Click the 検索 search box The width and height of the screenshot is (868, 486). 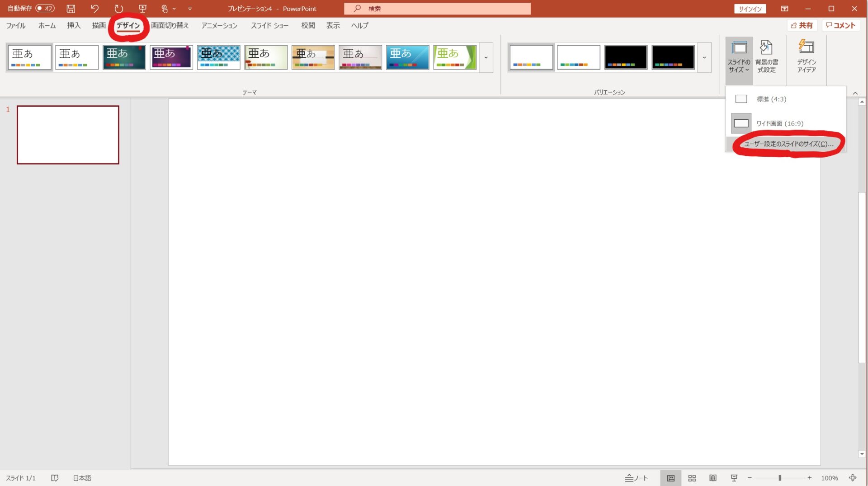[x=437, y=9]
